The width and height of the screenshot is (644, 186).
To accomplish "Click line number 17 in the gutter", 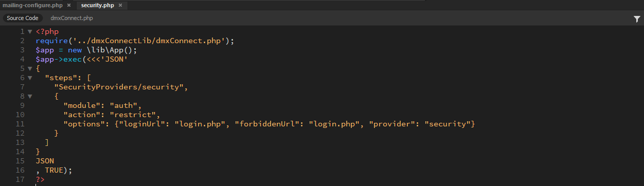I will (20, 180).
